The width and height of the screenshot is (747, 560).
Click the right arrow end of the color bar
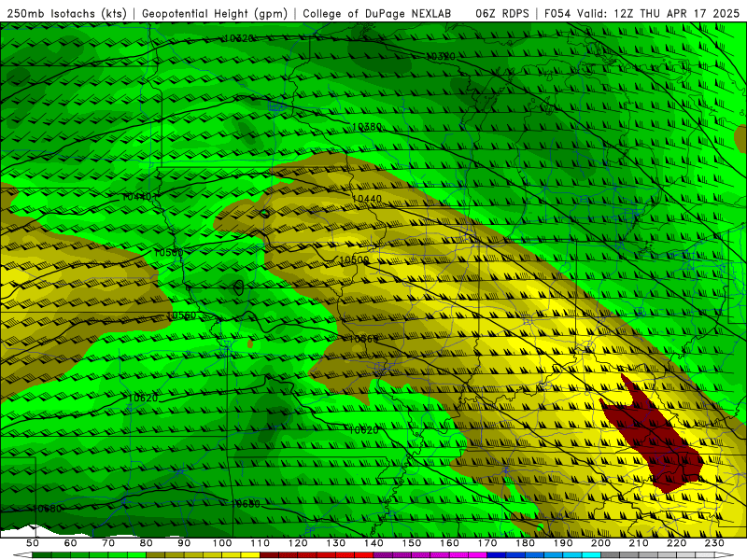(725, 555)
